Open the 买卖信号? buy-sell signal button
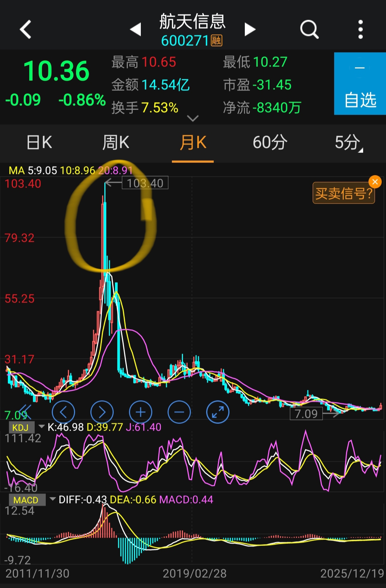Image resolution: width=386 pixels, height=588 pixels. click(343, 194)
